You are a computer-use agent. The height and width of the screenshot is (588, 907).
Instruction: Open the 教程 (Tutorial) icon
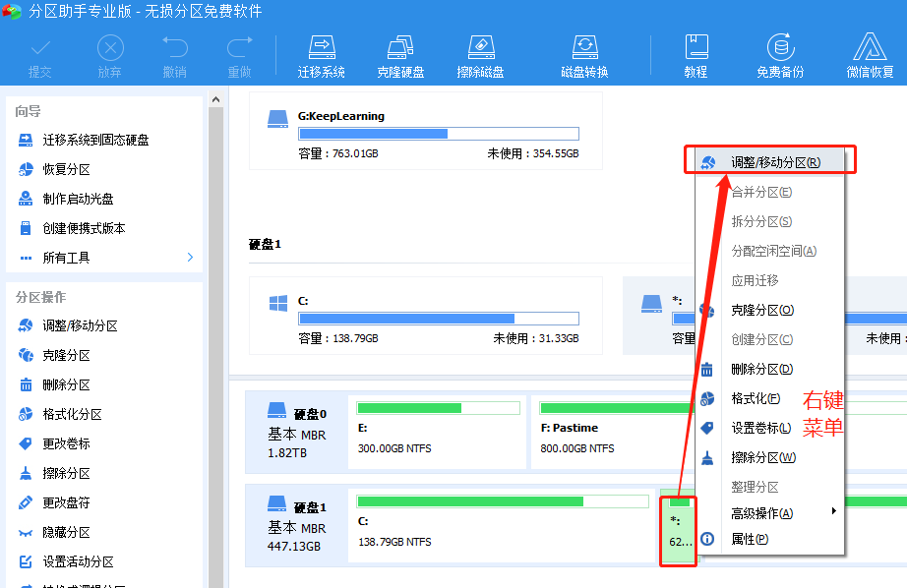point(695,54)
